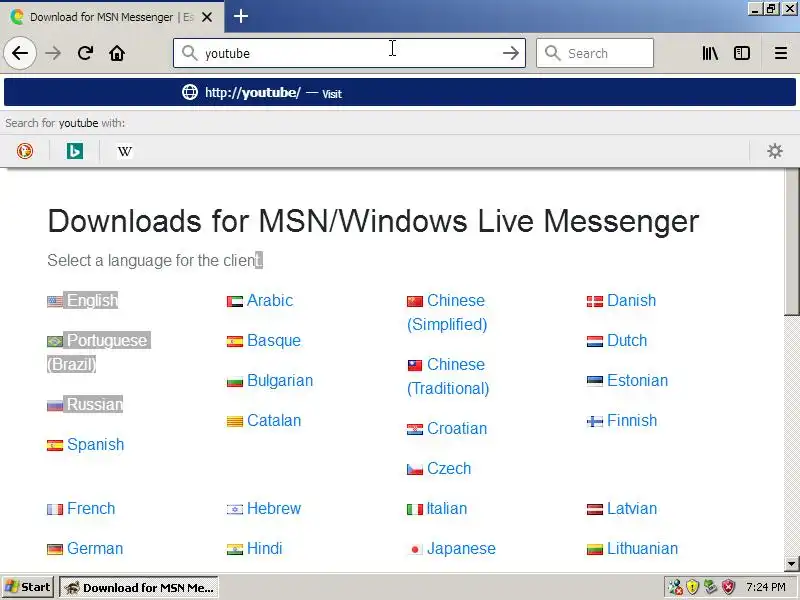The image size is (800, 600).
Task: Reload the current page
Action: (x=85, y=53)
